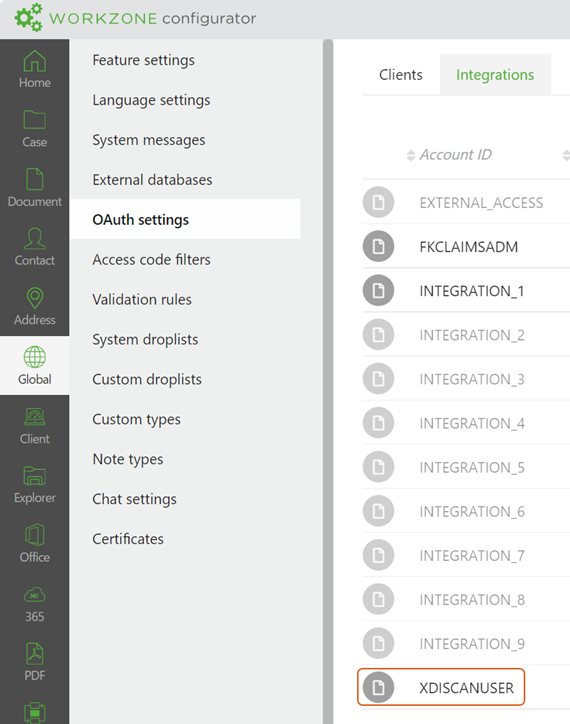Select the INTEGRATION_1 account row
The width and height of the screenshot is (570, 724).
coord(466,291)
